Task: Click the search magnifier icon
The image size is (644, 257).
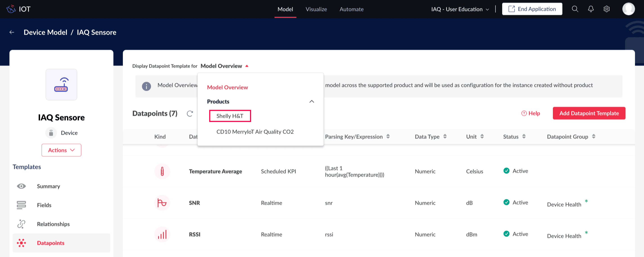Action: pyautogui.click(x=575, y=9)
